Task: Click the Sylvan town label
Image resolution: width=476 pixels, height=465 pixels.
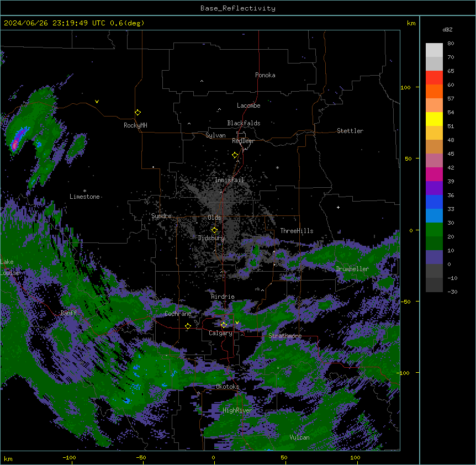Action: pyautogui.click(x=215, y=135)
